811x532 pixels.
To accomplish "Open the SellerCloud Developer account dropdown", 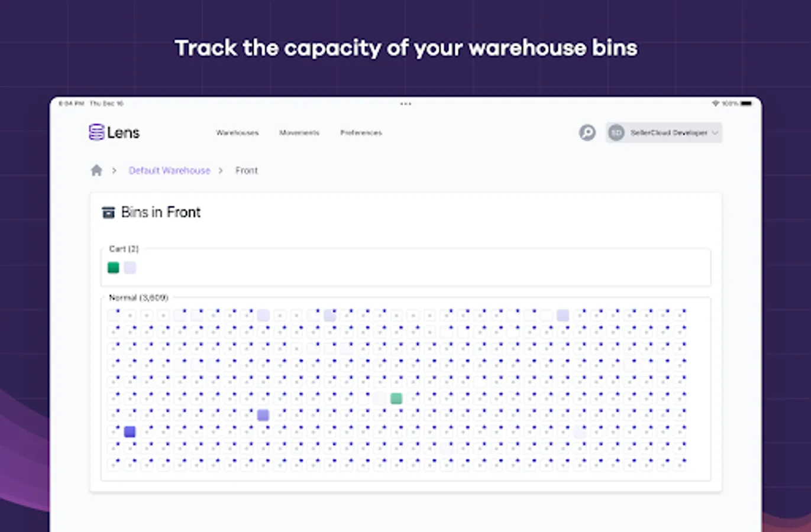I will (x=664, y=132).
